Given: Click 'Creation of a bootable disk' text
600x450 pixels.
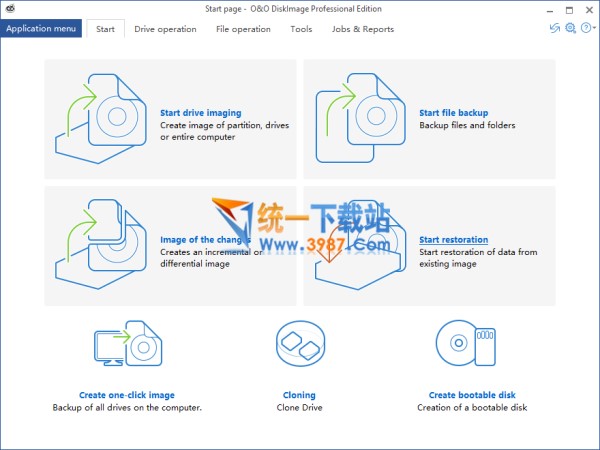Looking at the screenshot, I should click(472, 408).
